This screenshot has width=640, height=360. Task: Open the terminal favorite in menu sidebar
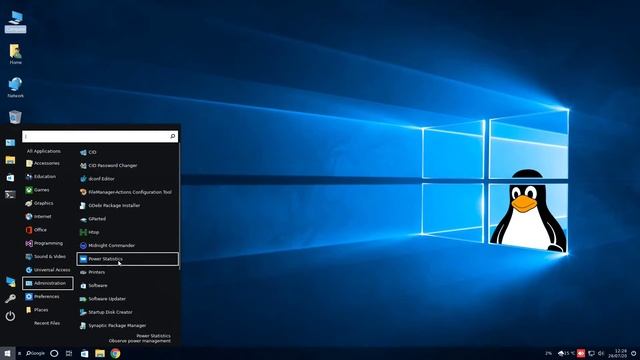(x=10, y=195)
